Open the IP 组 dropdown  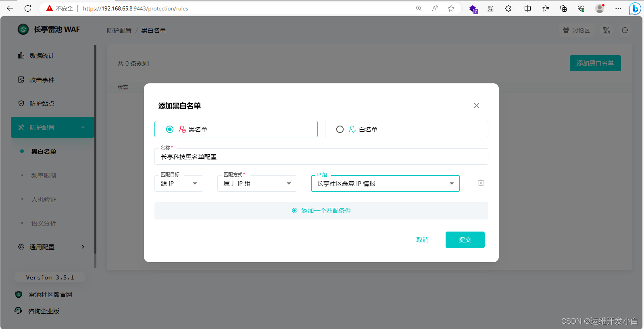(386, 183)
